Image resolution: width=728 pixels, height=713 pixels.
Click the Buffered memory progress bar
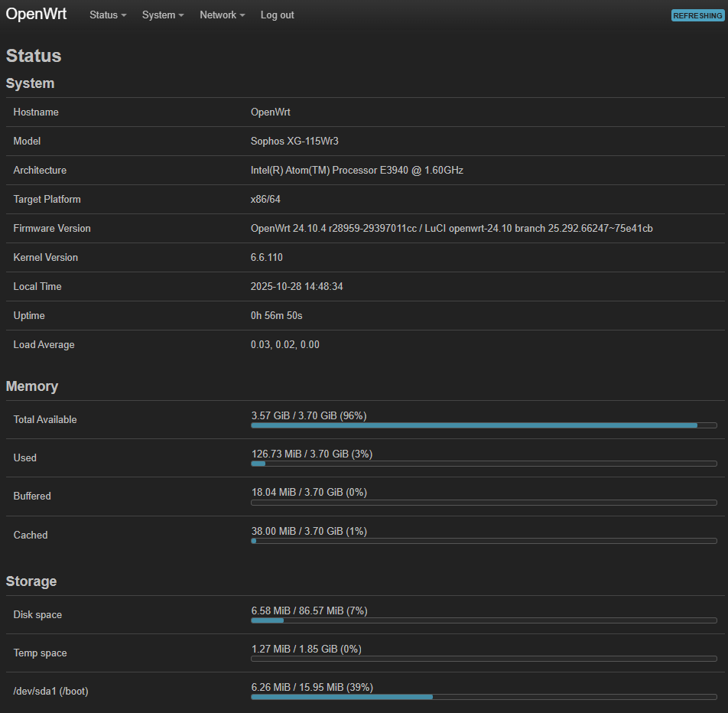pos(483,502)
